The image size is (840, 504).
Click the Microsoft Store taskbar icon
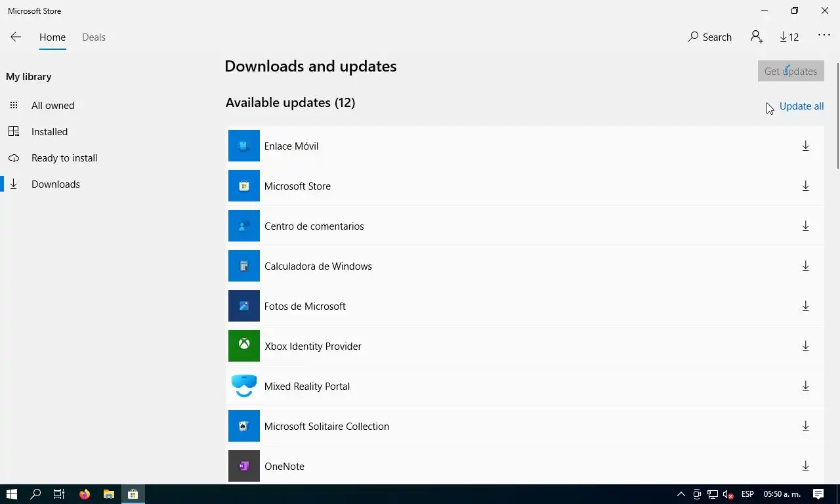coord(133,494)
